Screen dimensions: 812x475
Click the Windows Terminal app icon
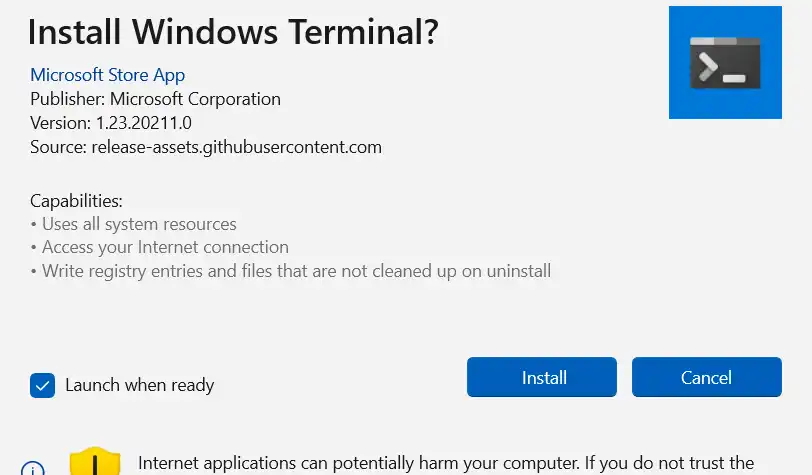[725, 62]
